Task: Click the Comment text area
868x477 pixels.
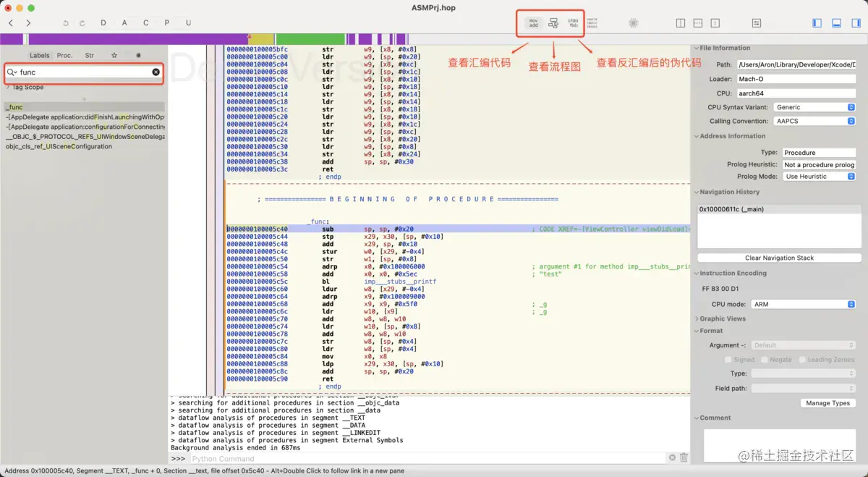Action: pyautogui.click(x=780, y=446)
